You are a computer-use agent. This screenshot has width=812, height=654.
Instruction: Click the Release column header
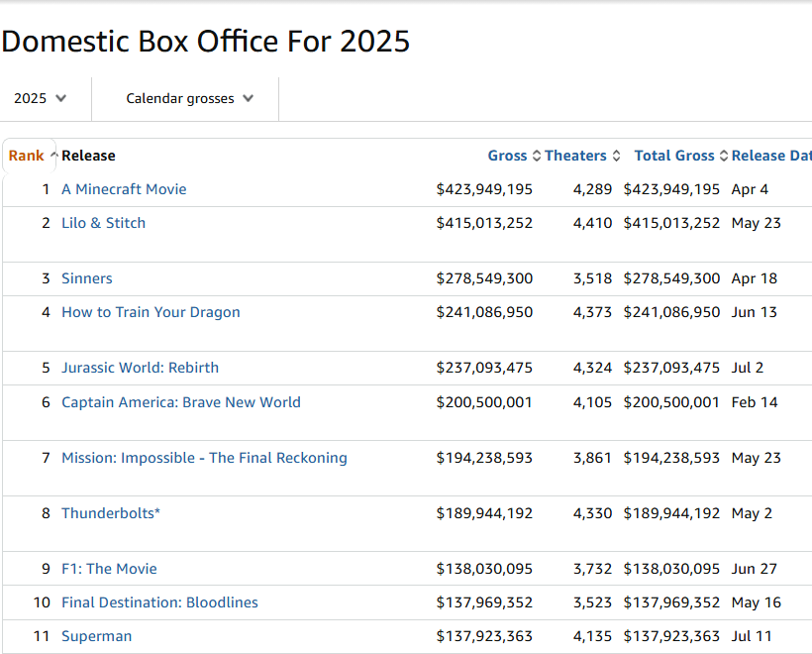88,156
